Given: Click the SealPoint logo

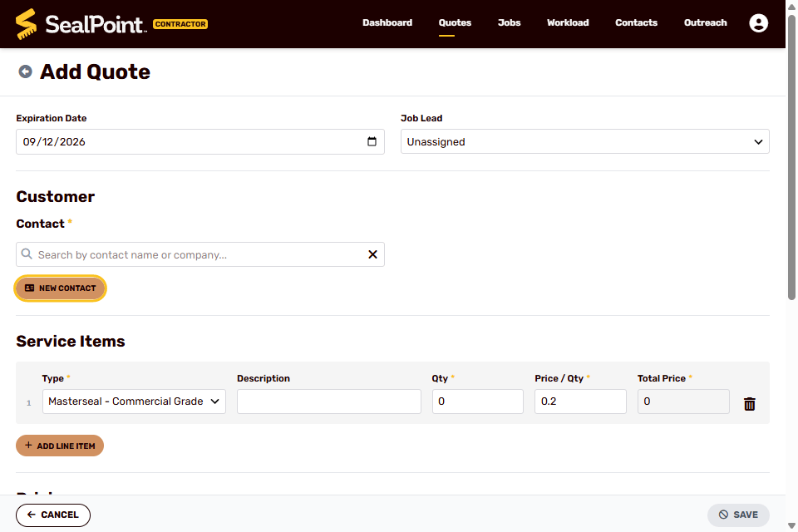Looking at the screenshot, I should pyautogui.click(x=81, y=24).
